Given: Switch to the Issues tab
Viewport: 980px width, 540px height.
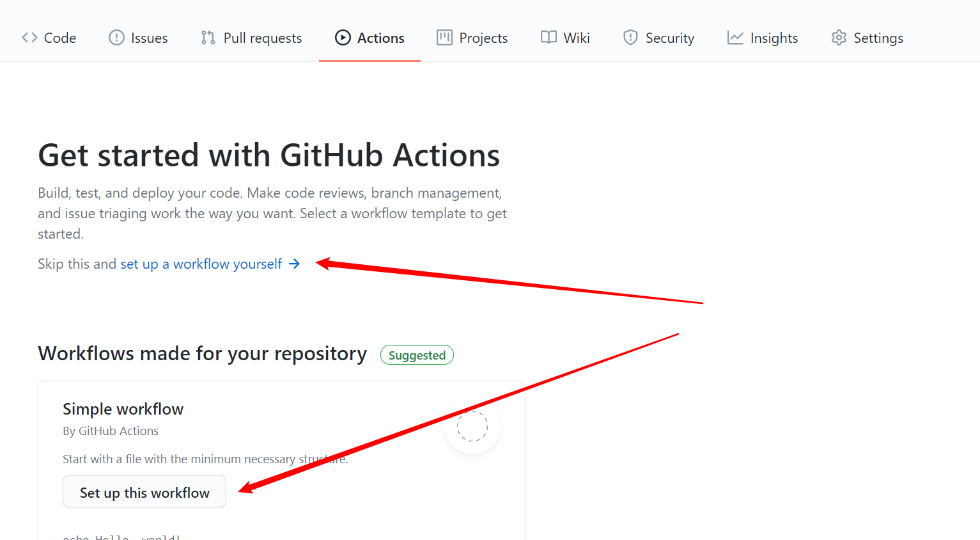Looking at the screenshot, I should pyautogui.click(x=149, y=38).
